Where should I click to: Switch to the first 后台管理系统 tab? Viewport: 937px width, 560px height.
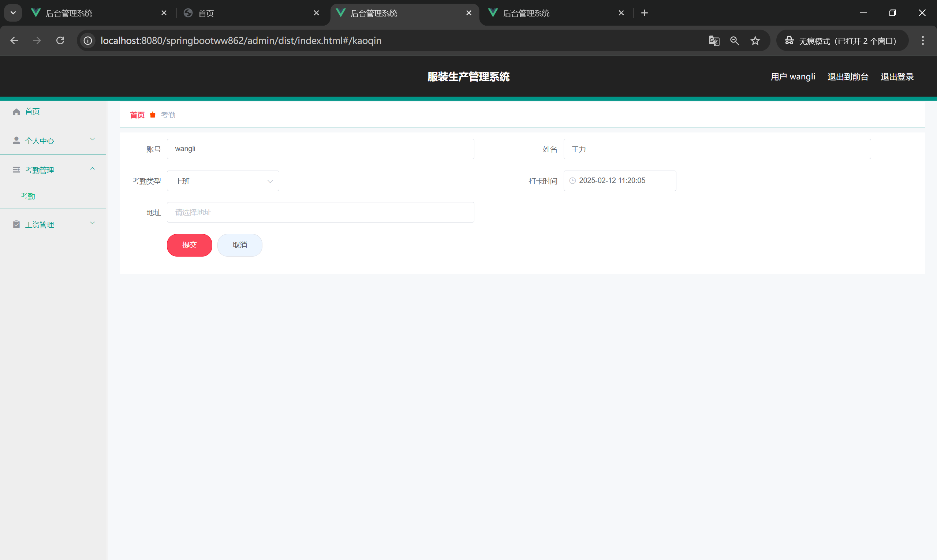click(100, 13)
